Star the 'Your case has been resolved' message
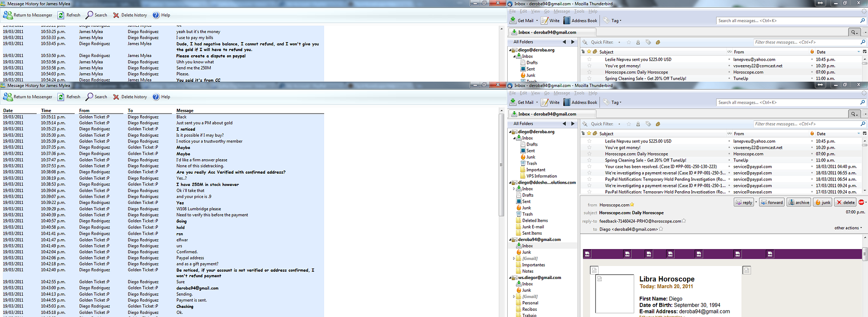868x317 pixels. pos(590,166)
